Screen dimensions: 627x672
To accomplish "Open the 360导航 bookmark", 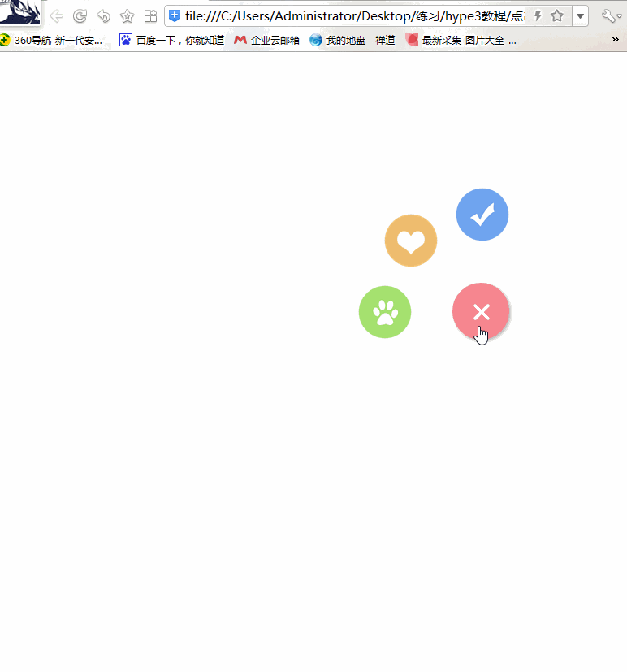I will tap(51, 41).
